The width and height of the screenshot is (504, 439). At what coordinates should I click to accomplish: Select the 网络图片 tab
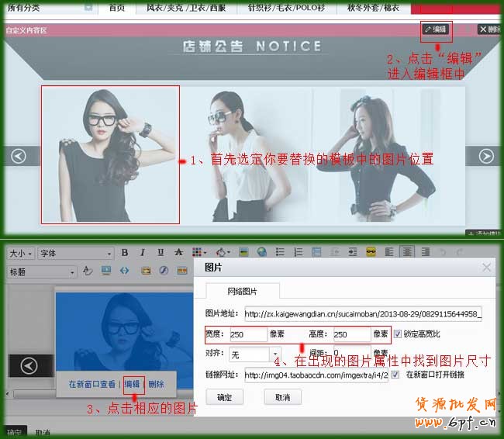pos(243,291)
